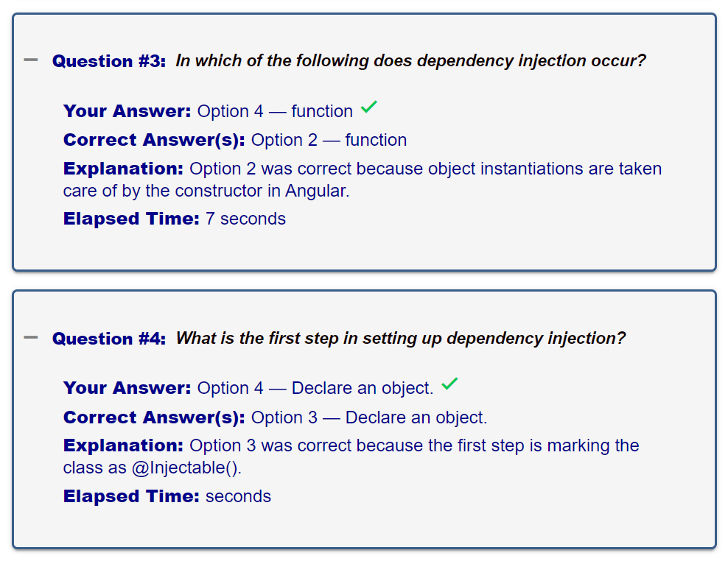728x564 pixels.
Task: Click Correct Answer(s) label in Question #4
Action: (153, 417)
